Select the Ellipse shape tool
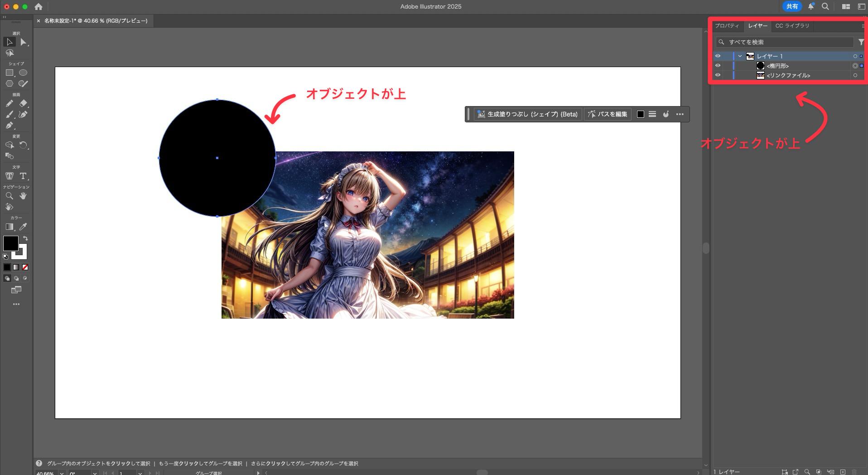The height and width of the screenshot is (475, 868). pos(24,73)
